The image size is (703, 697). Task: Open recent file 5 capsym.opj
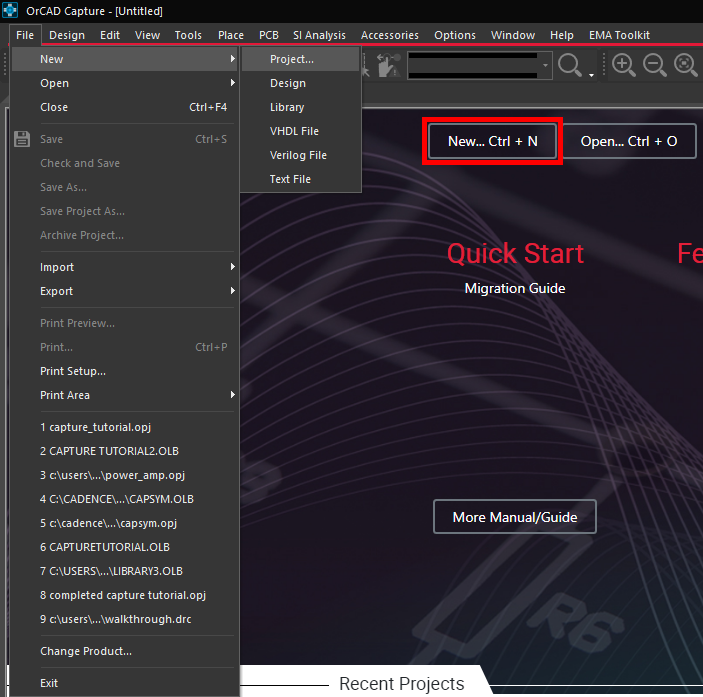click(124, 523)
